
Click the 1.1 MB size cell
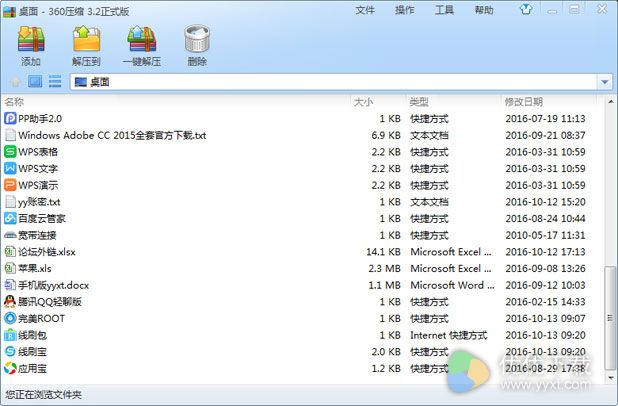385,285
